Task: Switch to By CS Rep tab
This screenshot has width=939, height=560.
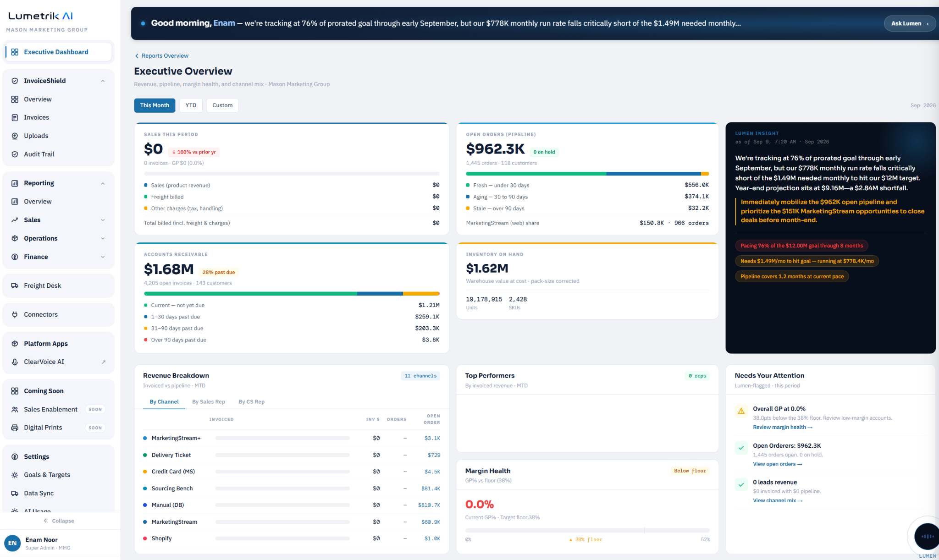Action: tap(252, 402)
